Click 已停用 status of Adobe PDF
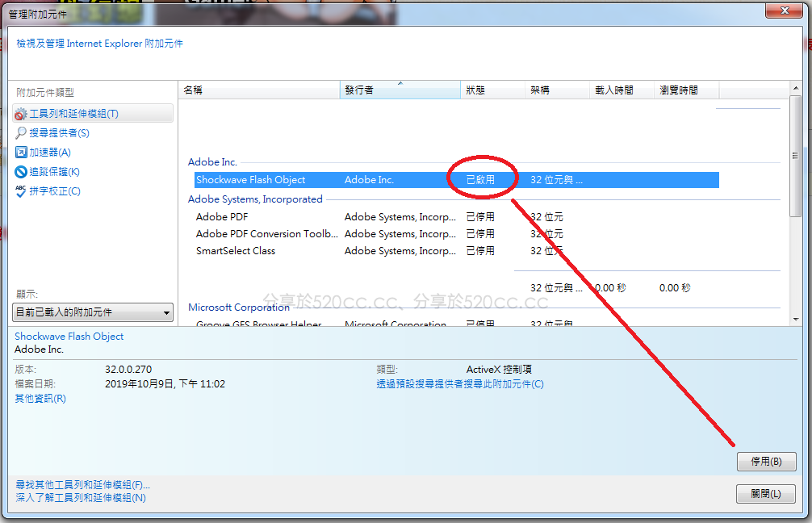The image size is (812, 523). (480, 217)
